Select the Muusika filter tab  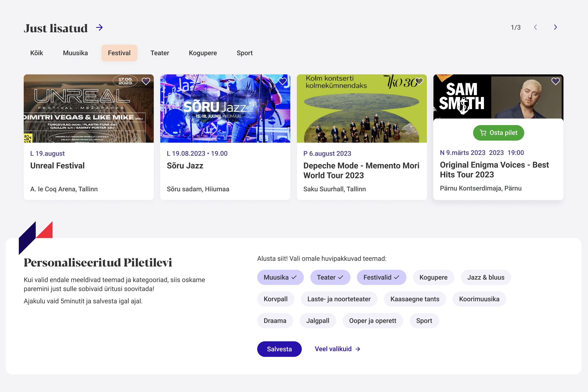(75, 53)
